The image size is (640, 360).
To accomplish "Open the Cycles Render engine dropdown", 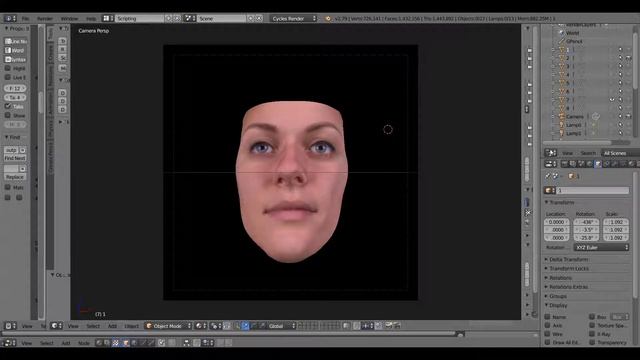I will tap(293, 18).
